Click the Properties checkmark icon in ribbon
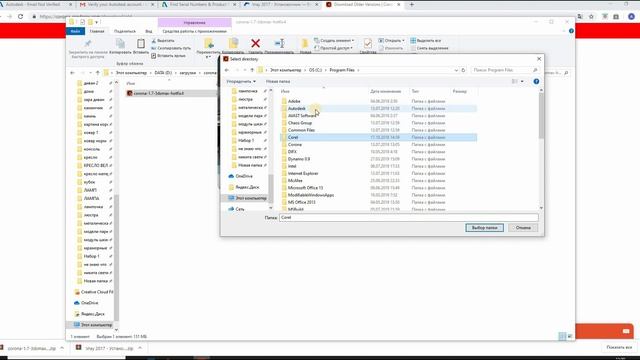640x360 pixels. pyautogui.click(x=367, y=44)
